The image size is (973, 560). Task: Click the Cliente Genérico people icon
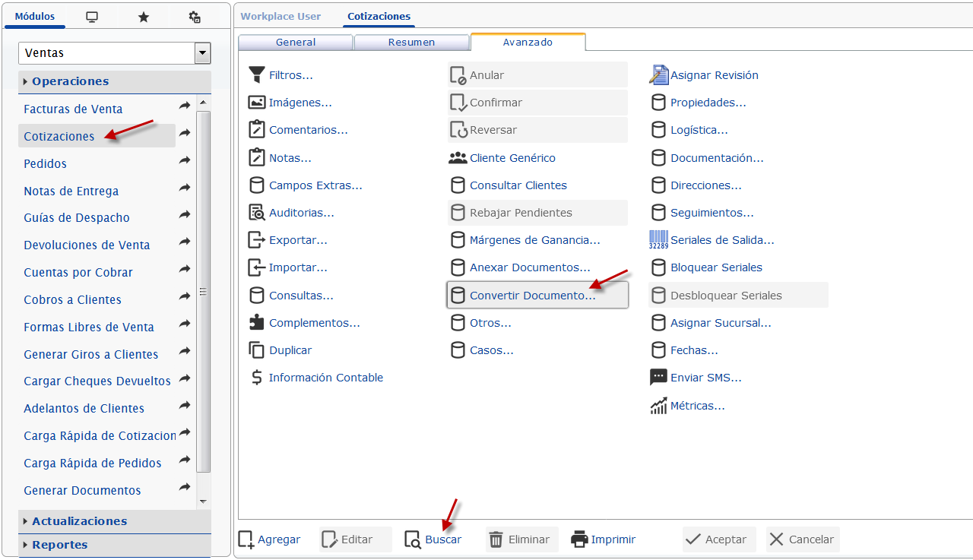tap(458, 158)
